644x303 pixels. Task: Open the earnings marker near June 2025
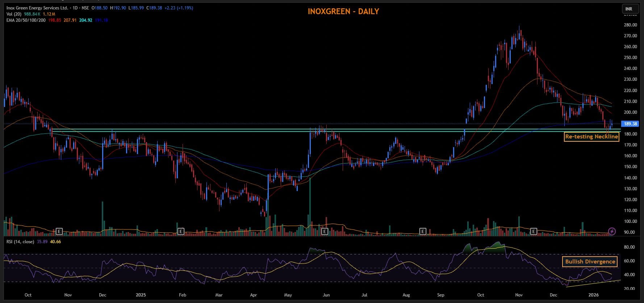[x=325, y=231]
